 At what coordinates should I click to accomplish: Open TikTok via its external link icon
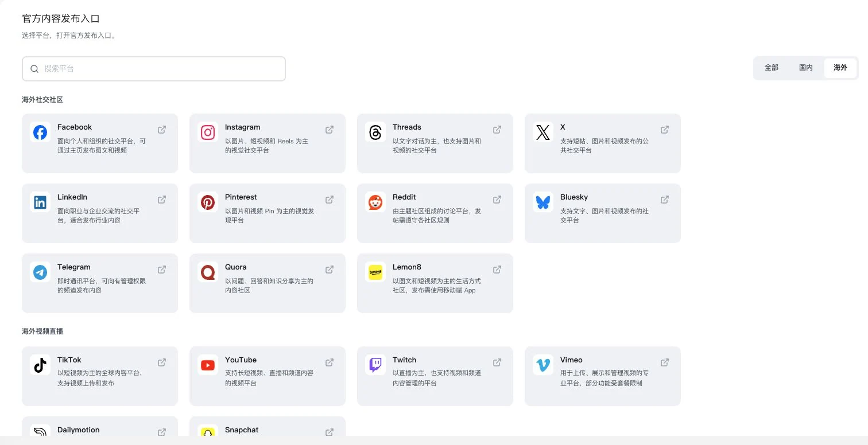coord(162,362)
